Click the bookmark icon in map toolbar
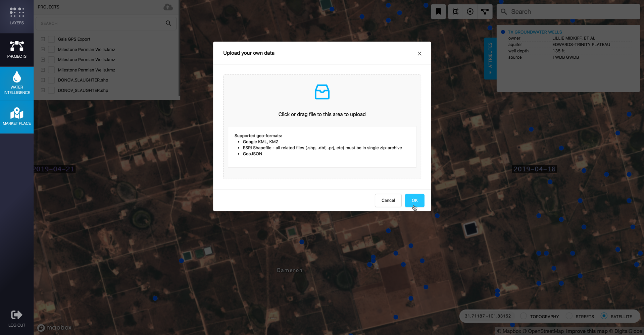This screenshot has height=335, width=644. tap(438, 12)
